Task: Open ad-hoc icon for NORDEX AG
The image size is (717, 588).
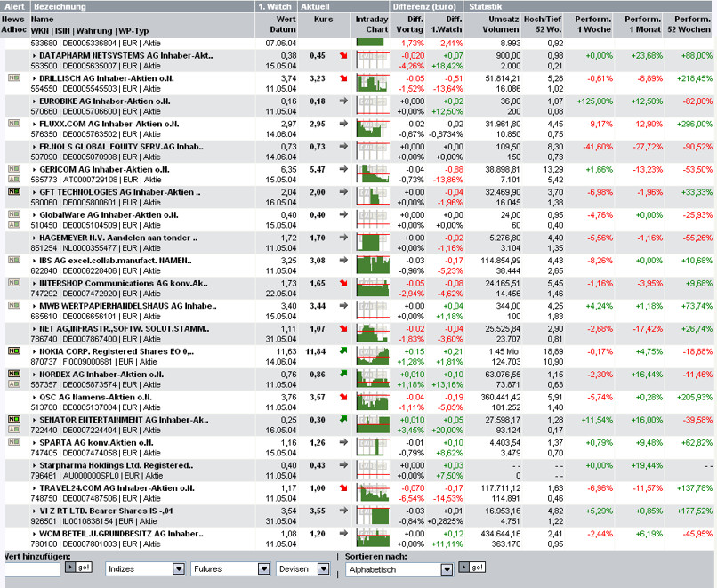Action: (x=14, y=384)
